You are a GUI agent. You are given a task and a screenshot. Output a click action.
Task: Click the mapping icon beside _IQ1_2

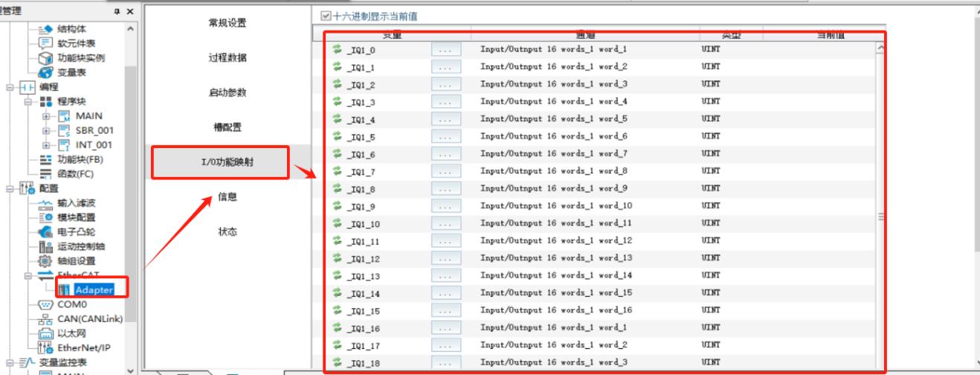(337, 84)
